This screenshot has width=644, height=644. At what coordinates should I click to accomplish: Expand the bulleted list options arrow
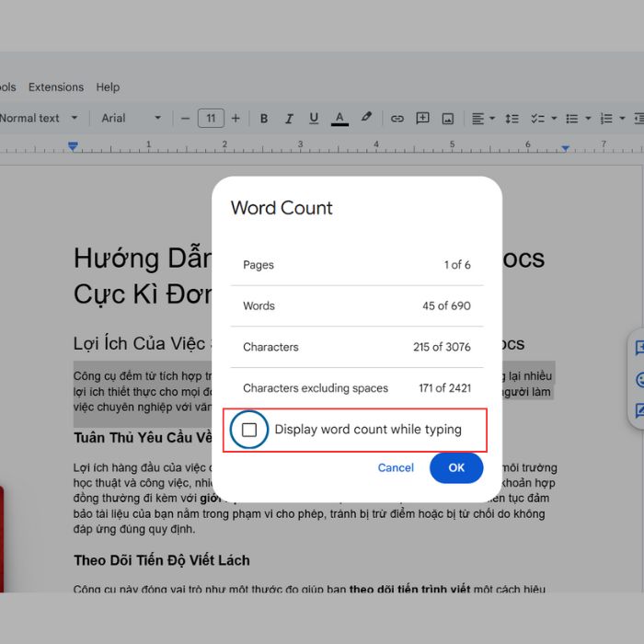[588, 119]
